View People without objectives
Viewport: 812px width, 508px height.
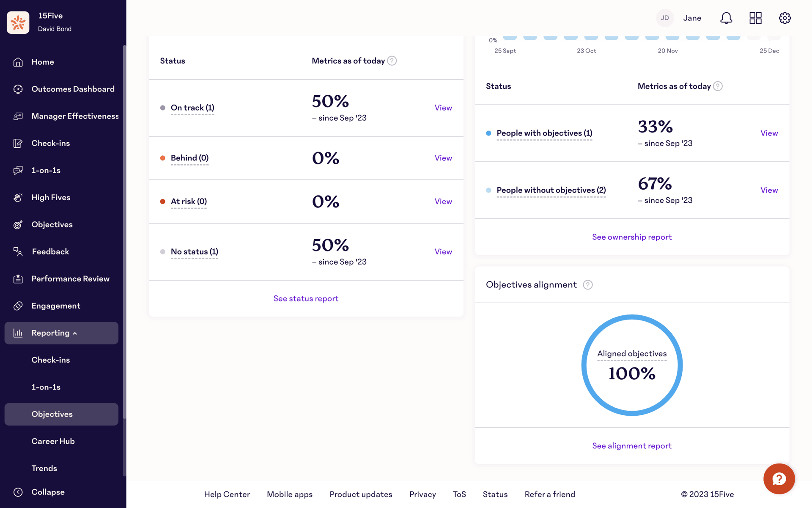[x=769, y=190]
